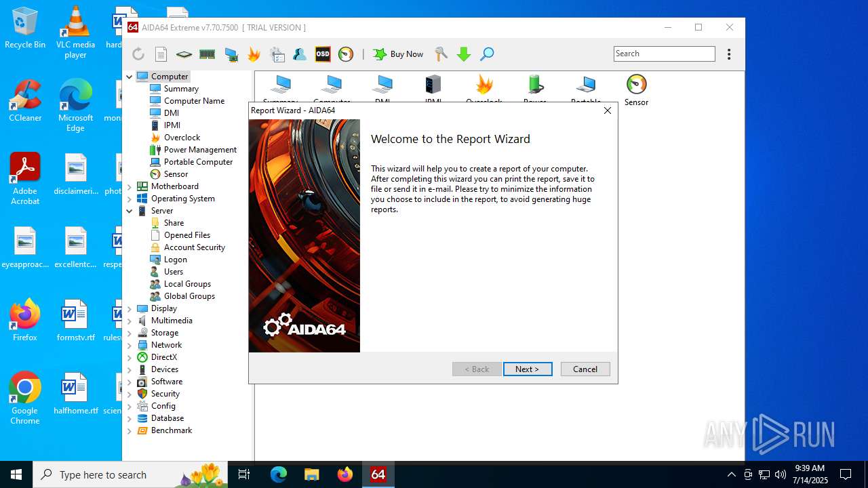The width and height of the screenshot is (868, 488).
Task: Collapse the Server tree node
Action: [x=130, y=211]
